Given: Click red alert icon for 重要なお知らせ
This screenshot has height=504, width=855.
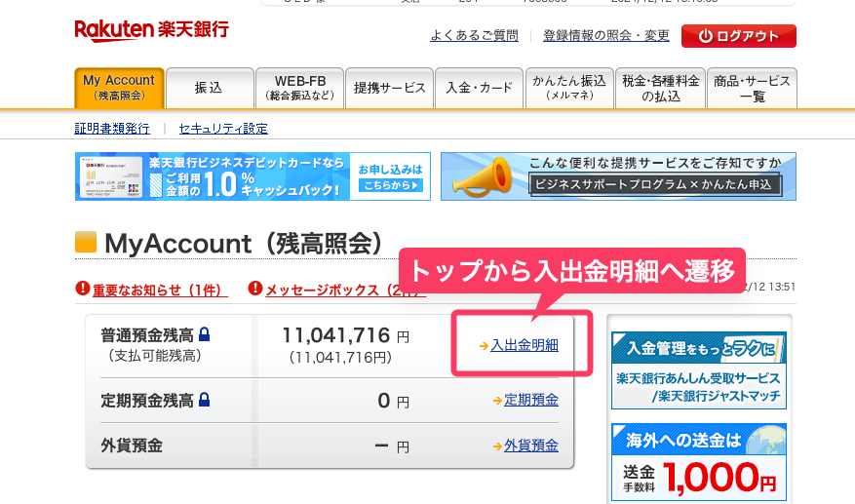Looking at the screenshot, I should [x=83, y=289].
